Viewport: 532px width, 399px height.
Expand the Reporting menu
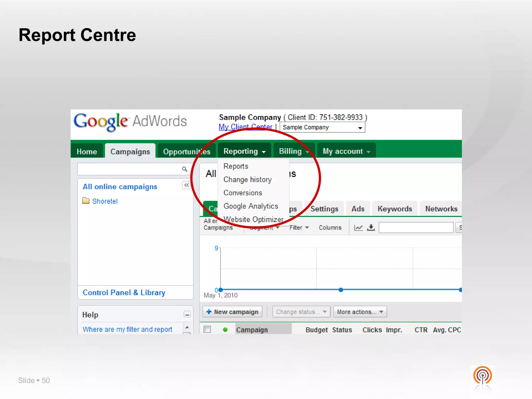[x=244, y=151]
